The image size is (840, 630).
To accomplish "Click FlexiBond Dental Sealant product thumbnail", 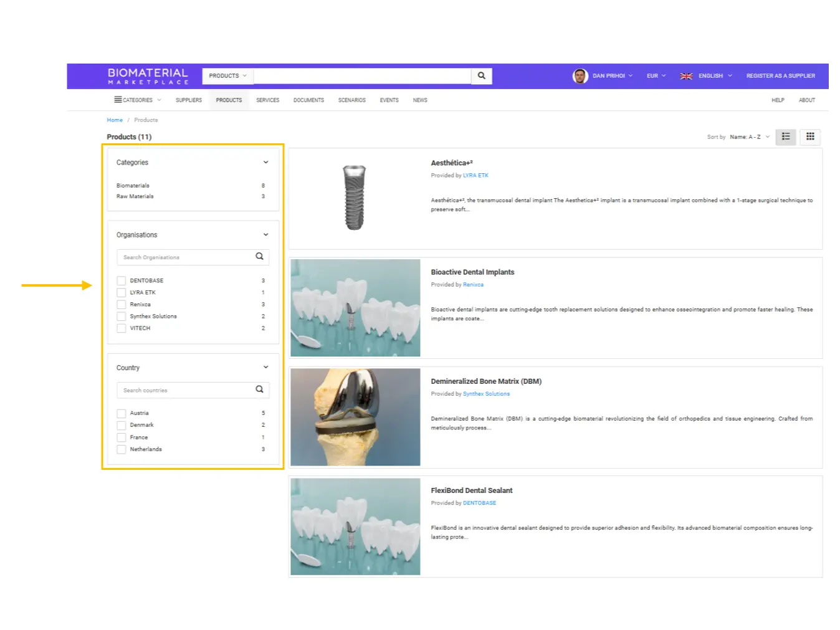I will [x=355, y=527].
